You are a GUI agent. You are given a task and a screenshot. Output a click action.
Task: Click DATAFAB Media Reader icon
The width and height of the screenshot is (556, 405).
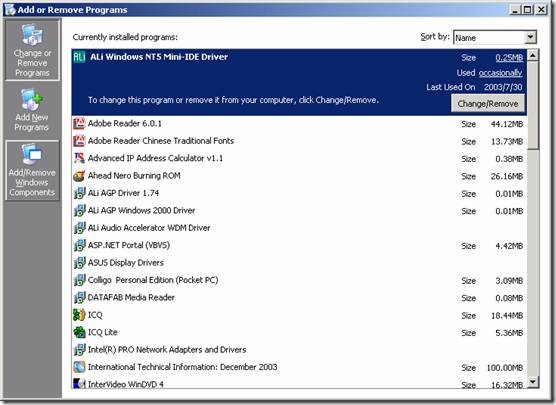click(x=79, y=297)
